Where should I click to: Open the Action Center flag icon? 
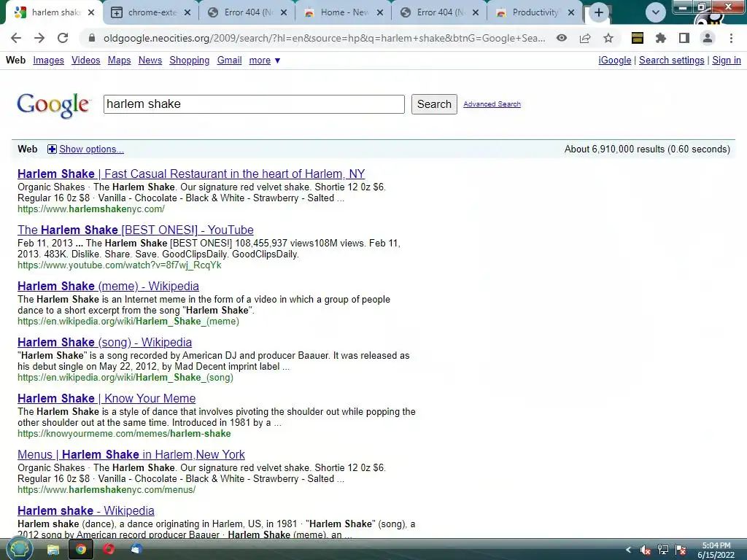click(681, 550)
